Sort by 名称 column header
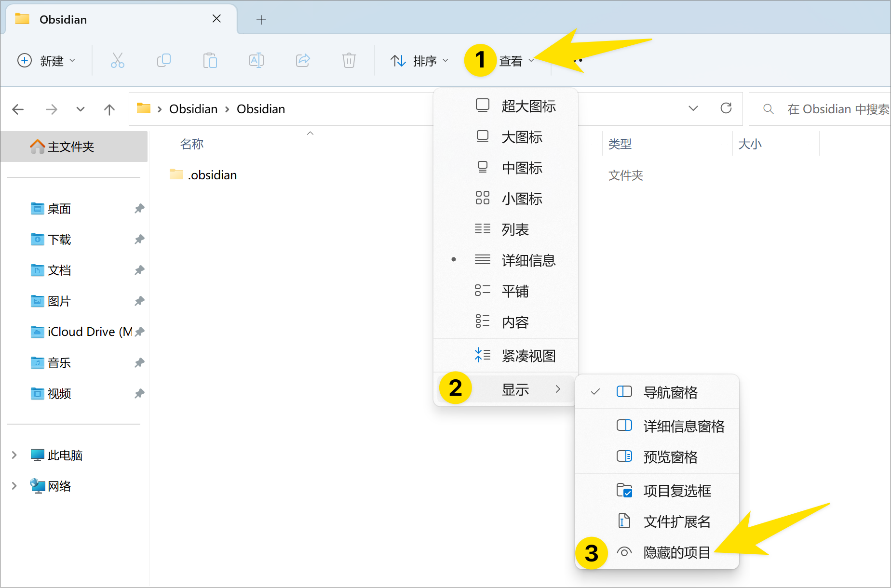 pos(192,144)
